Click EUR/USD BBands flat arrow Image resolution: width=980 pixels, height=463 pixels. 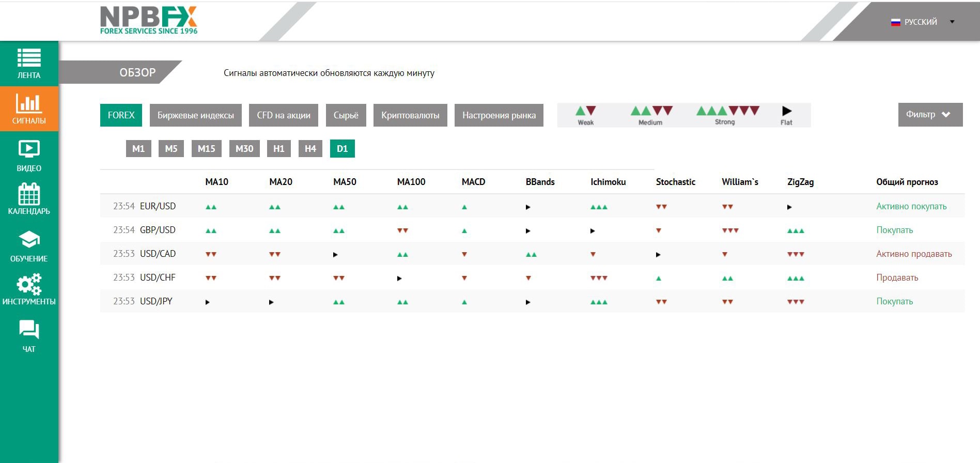pos(528,207)
